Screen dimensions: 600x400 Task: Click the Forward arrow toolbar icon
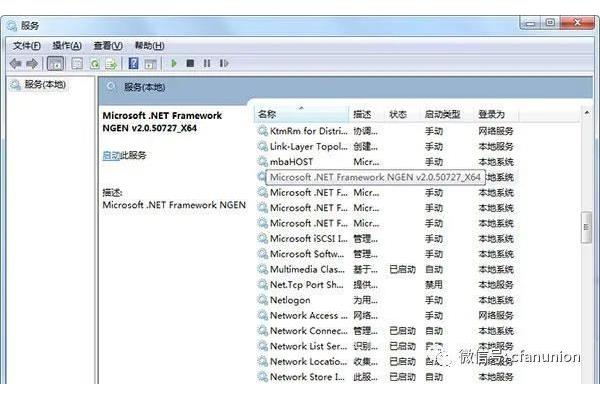pyautogui.click(x=32, y=64)
